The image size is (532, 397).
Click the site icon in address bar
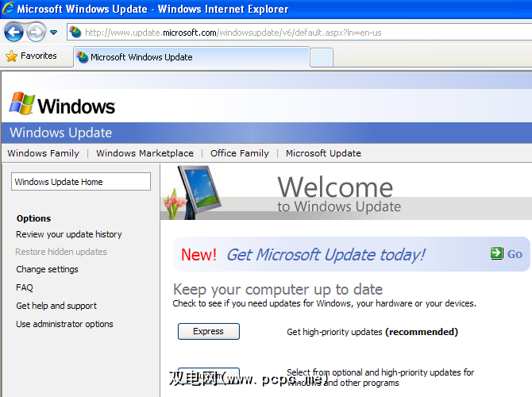point(75,33)
